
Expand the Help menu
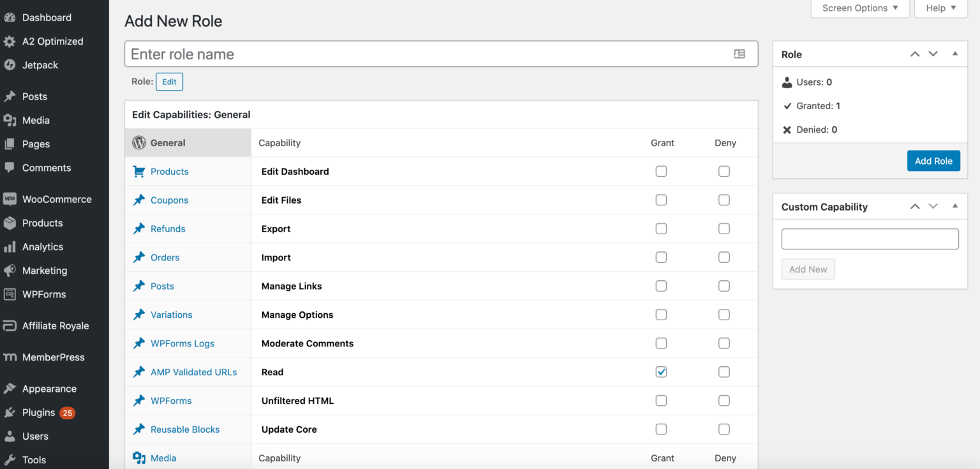point(940,8)
